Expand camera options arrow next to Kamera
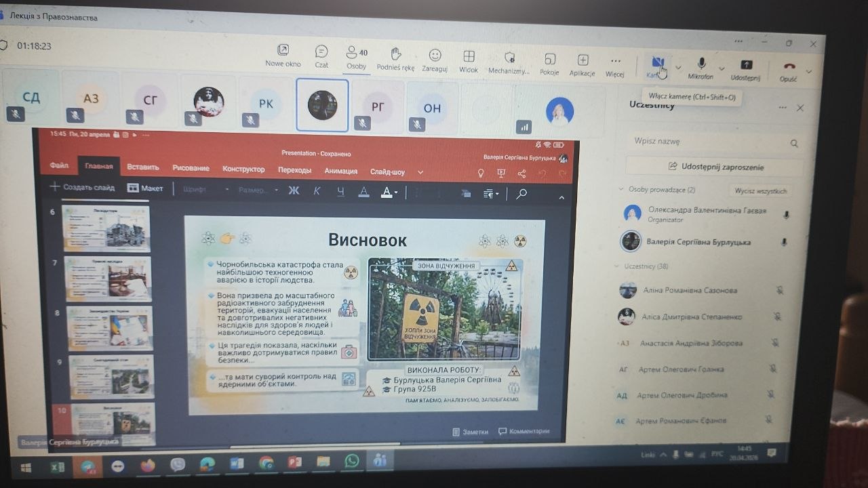 pos(678,68)
